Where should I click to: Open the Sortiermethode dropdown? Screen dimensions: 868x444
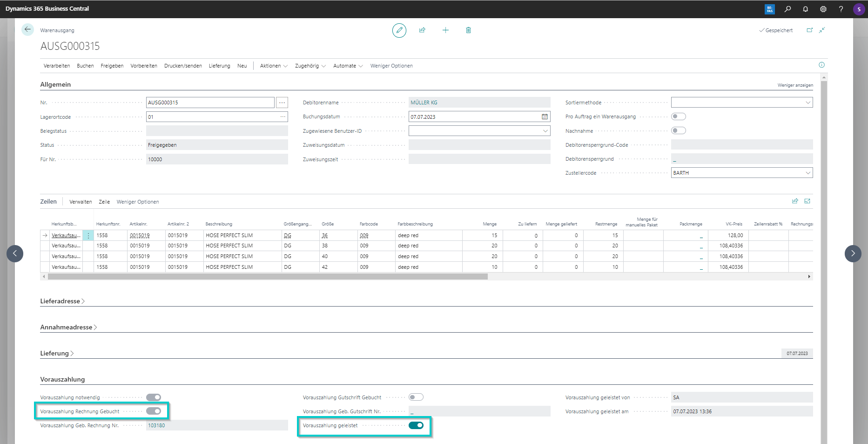pyautogui.click(x=807, y=102)
